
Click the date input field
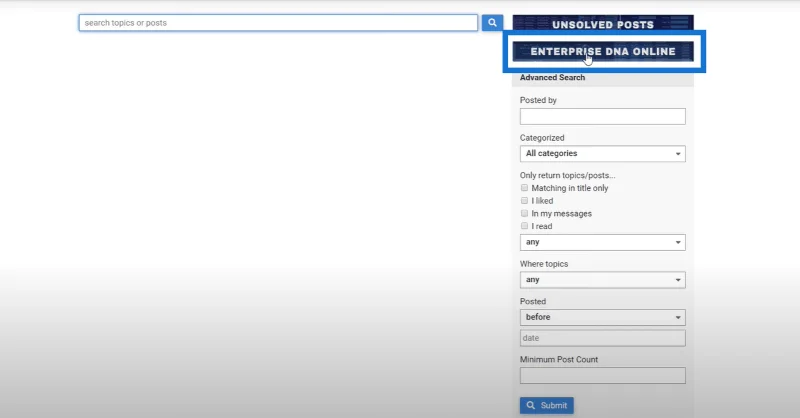603,338
